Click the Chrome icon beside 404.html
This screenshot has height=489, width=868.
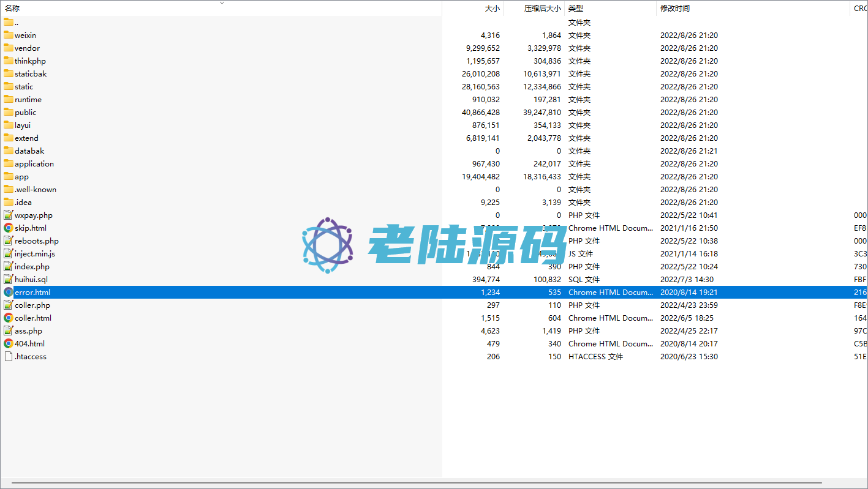click(9, 343)
